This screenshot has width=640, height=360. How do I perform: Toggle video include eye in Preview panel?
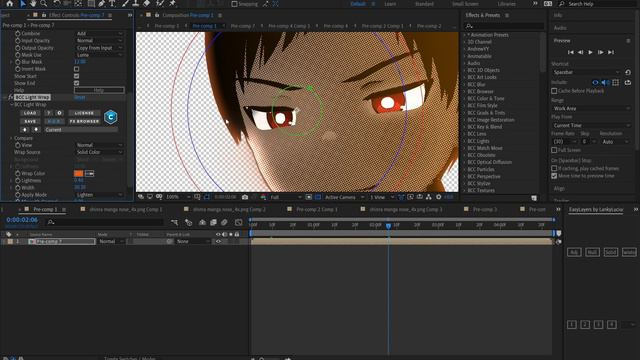point(595,82)
